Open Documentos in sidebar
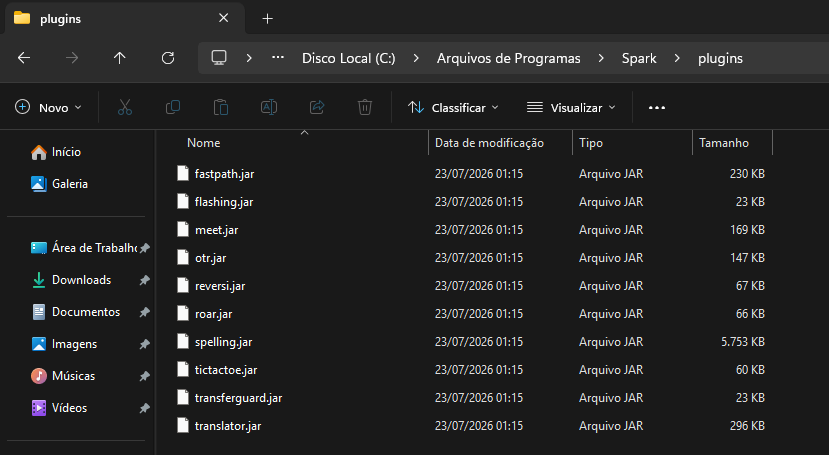Screen dimensions: 829x455 tap(76, 312)
